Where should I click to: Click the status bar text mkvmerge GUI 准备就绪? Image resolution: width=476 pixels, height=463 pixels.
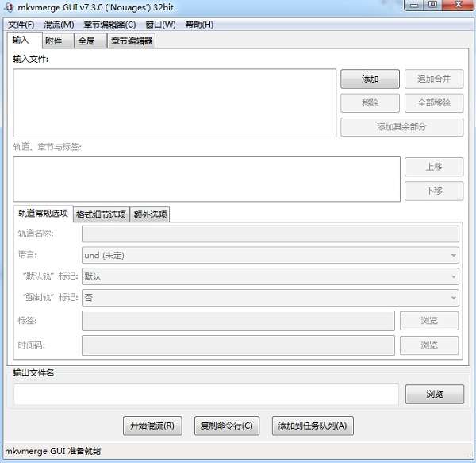coord(53,451)
